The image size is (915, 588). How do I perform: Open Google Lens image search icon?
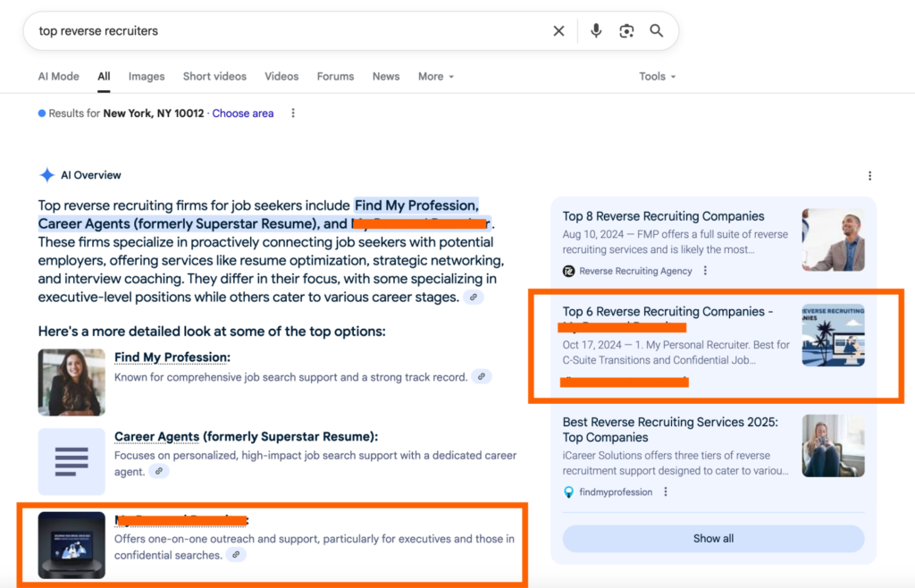(x=626, y=31)
